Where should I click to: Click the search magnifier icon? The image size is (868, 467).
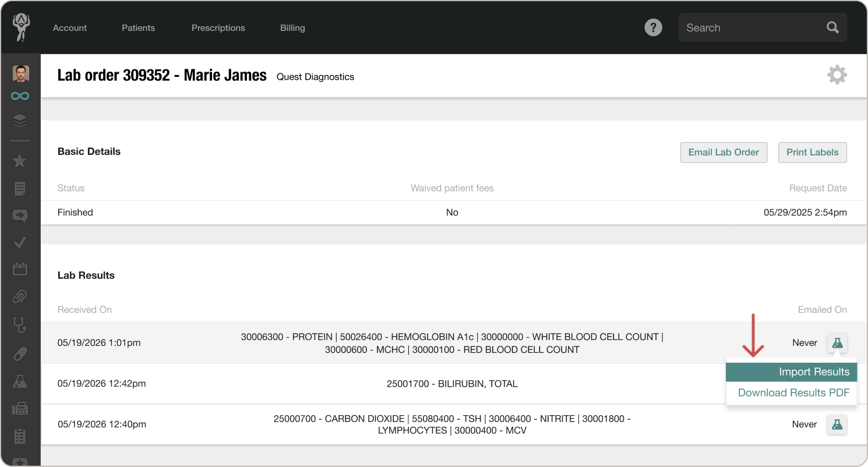click(832, 27)
